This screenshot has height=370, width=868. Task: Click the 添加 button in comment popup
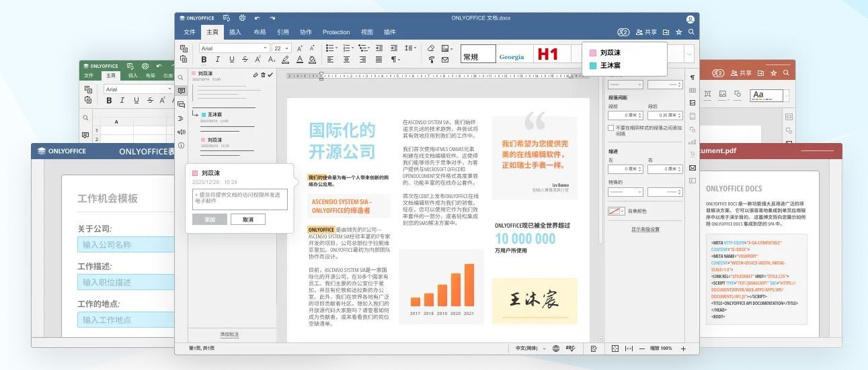pos(210,220)
